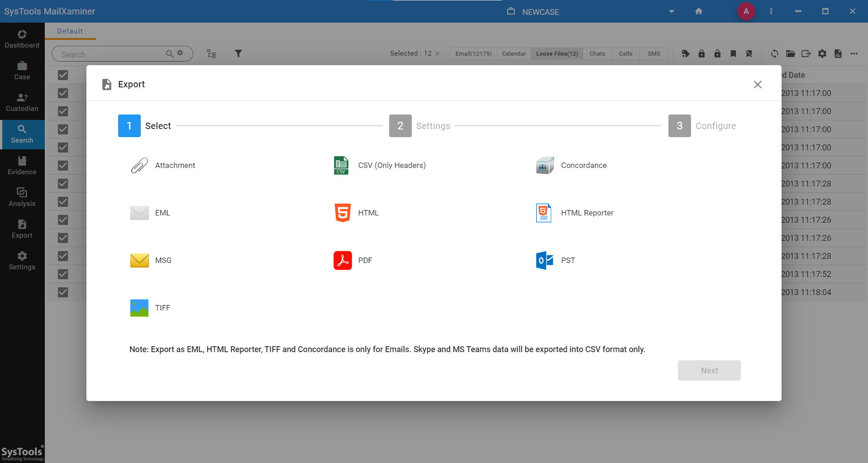Click the open lock unprivilege icon
The image size is (868, 463).
point(717,54)
